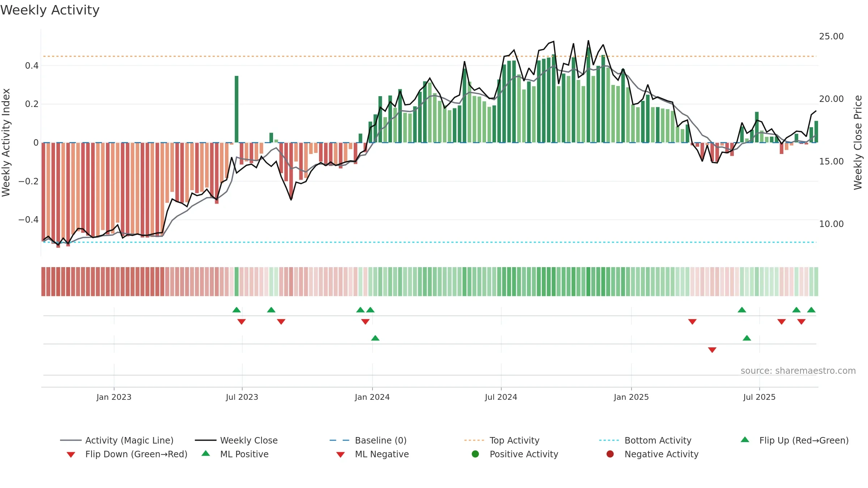The height and width of the screenshot is (488, 868).
Task: Click the ML Negative legend label
Action: [x=382, y=454]
